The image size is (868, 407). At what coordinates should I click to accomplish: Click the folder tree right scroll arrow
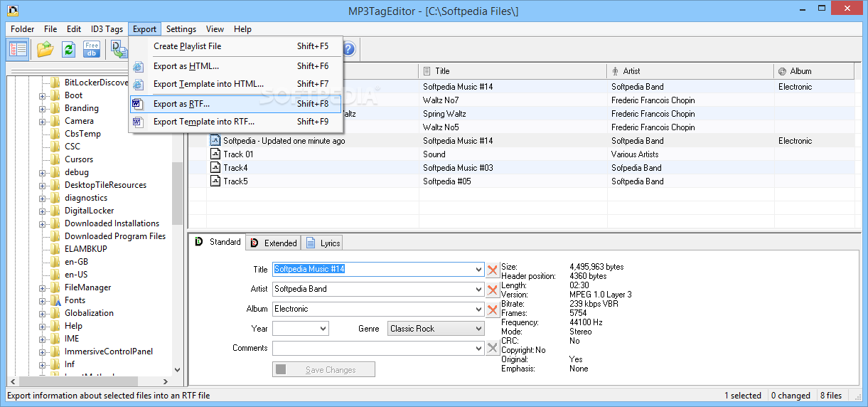165,382
